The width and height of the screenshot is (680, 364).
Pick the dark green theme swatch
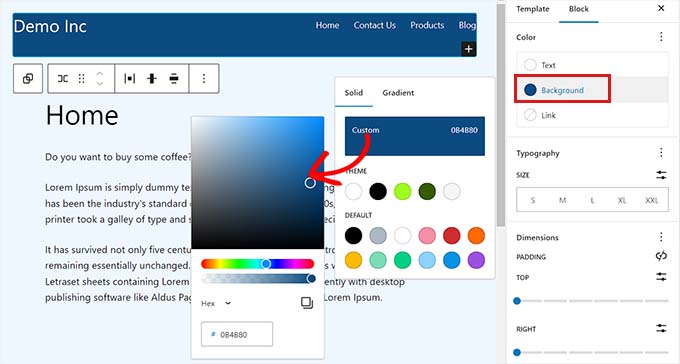pyautogui.click(x=427, y=191)
